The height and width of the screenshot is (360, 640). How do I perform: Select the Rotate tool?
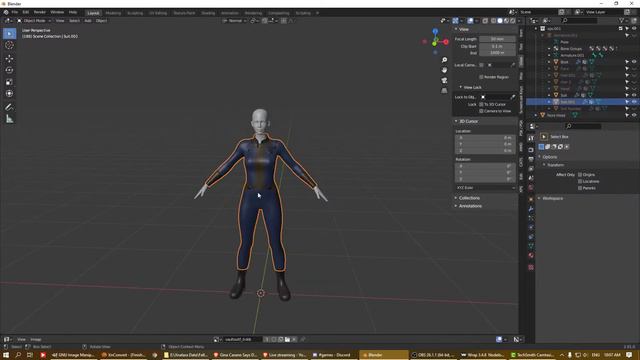coord(9,70)
